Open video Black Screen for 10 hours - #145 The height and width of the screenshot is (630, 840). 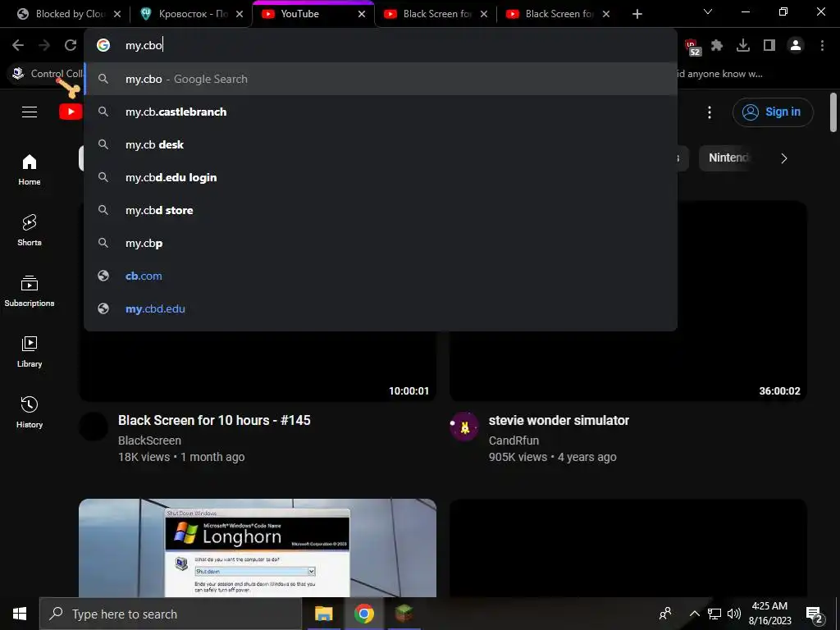[x=214, y=420]
